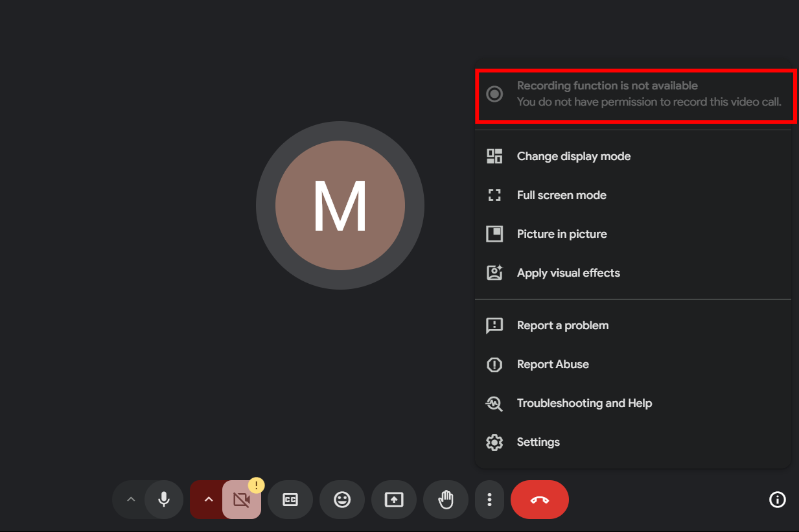Click the picture-in-picture icon
Viewport: 799px width, 532px height.
(494, 234)
